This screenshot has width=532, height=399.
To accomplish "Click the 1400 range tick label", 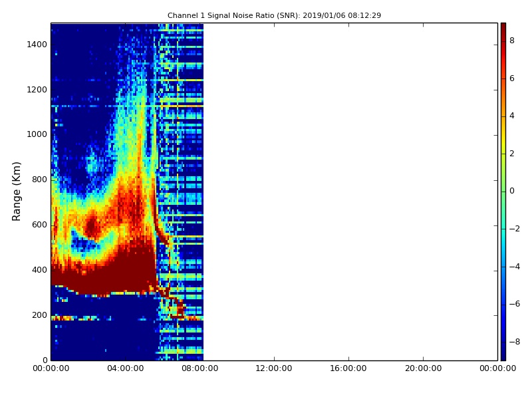I will (x=37, y=45).
